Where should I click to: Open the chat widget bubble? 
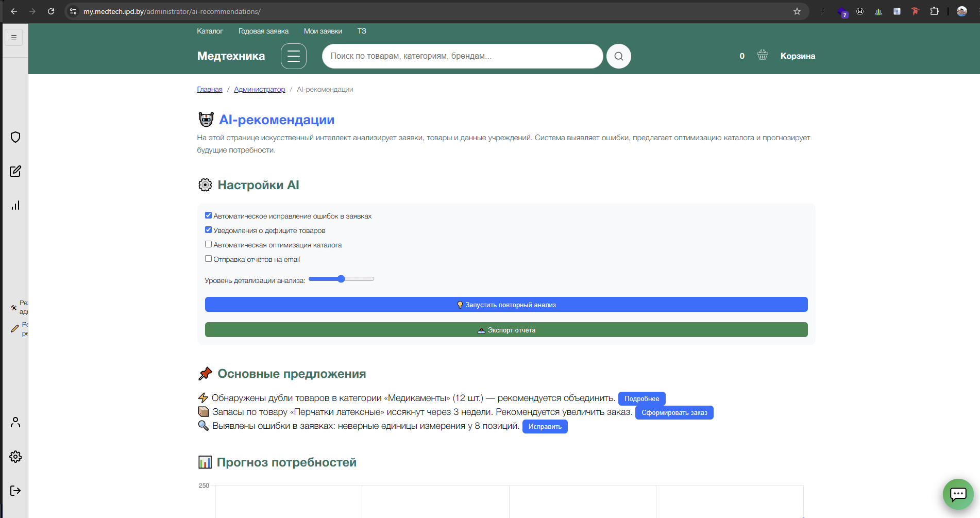pos(958,494)
